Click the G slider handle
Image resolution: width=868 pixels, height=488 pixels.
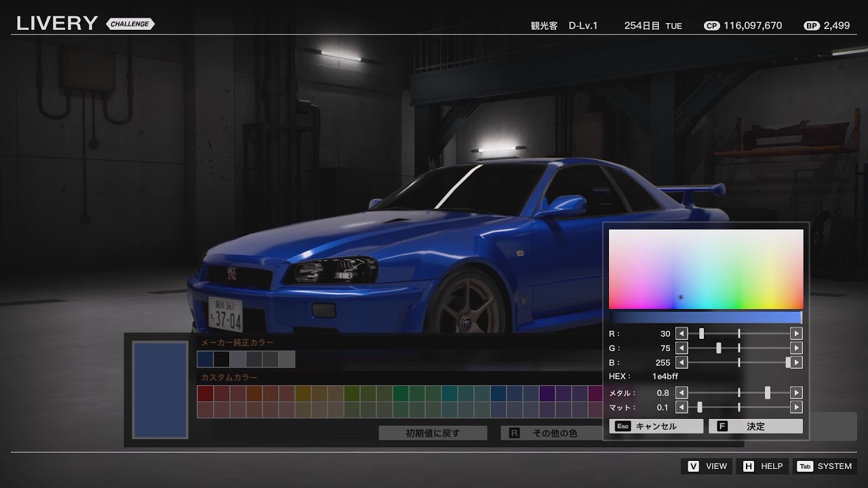coord(719,348)
